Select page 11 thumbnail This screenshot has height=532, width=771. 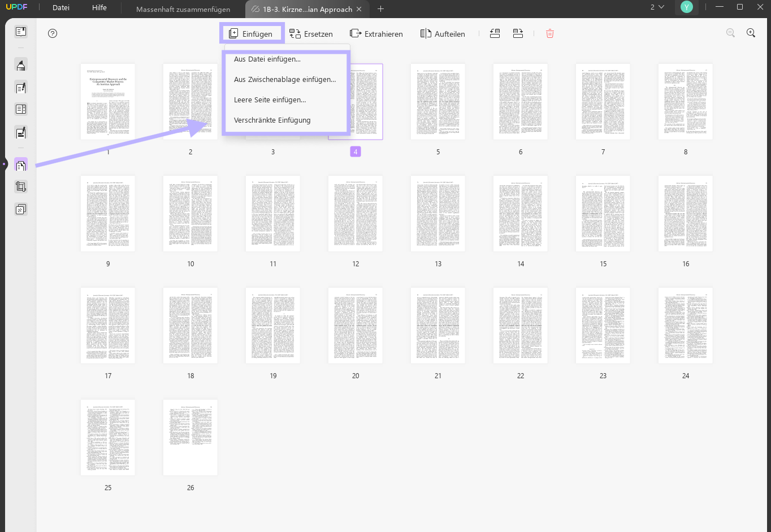pos(273,213)
